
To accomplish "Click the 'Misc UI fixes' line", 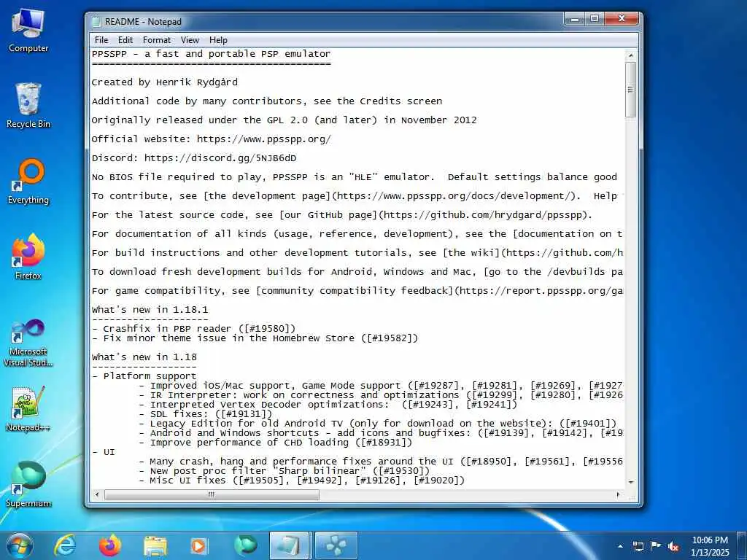I will pos(301,481).
